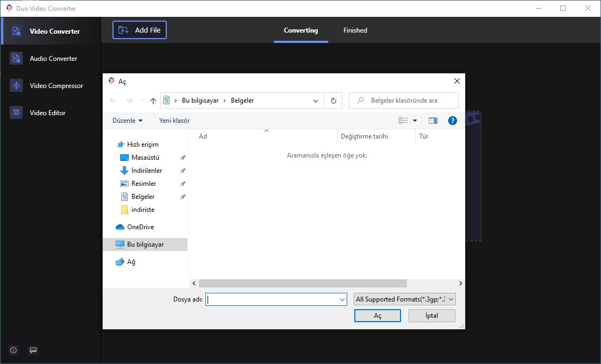This screenshot has height=364, width=601.
Task: Toggle the preview pane icon
Action: [x=433, y=121]
